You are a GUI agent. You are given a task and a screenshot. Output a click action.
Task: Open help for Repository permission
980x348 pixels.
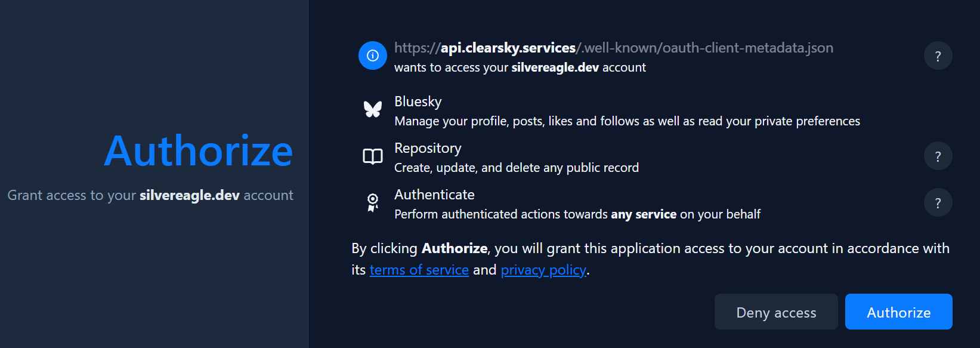click(x=938, y=156)
